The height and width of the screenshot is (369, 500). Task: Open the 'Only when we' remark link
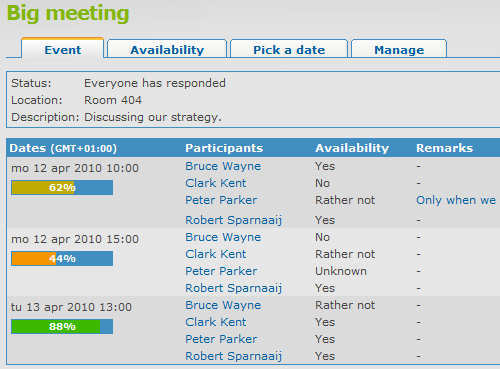click(x=456, y=200)
